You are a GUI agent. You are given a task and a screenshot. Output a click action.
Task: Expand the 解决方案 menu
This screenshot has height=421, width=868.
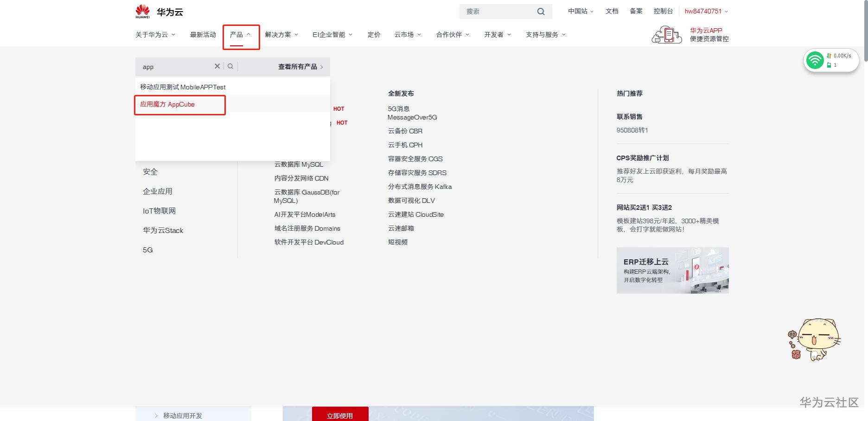[281, 35]
